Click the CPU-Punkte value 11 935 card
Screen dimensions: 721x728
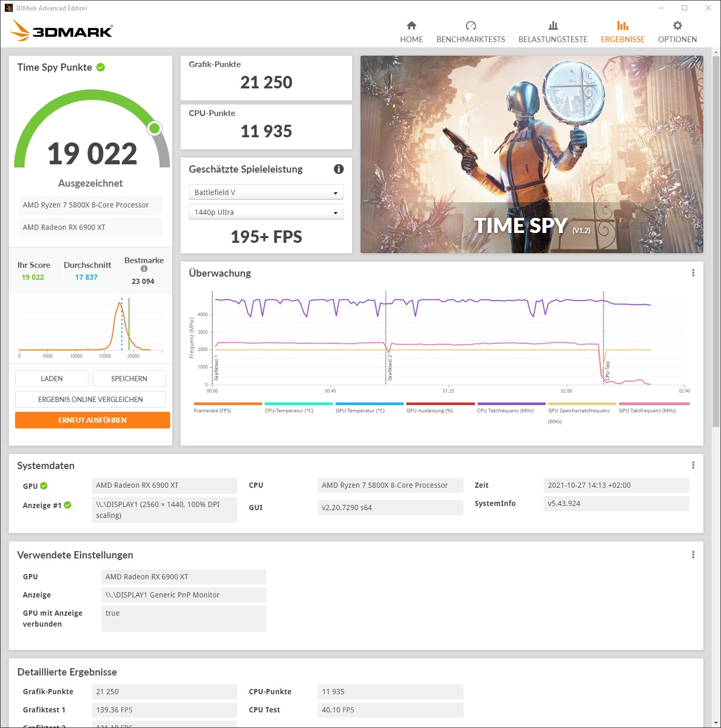pyautogui.click(x=266, y=127)
